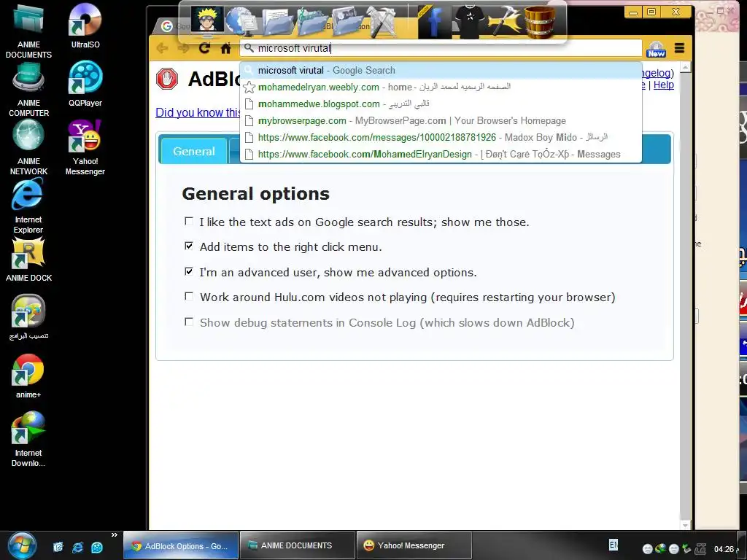Click the page vertical scrollbar up arrow

[x=686, y=68]
